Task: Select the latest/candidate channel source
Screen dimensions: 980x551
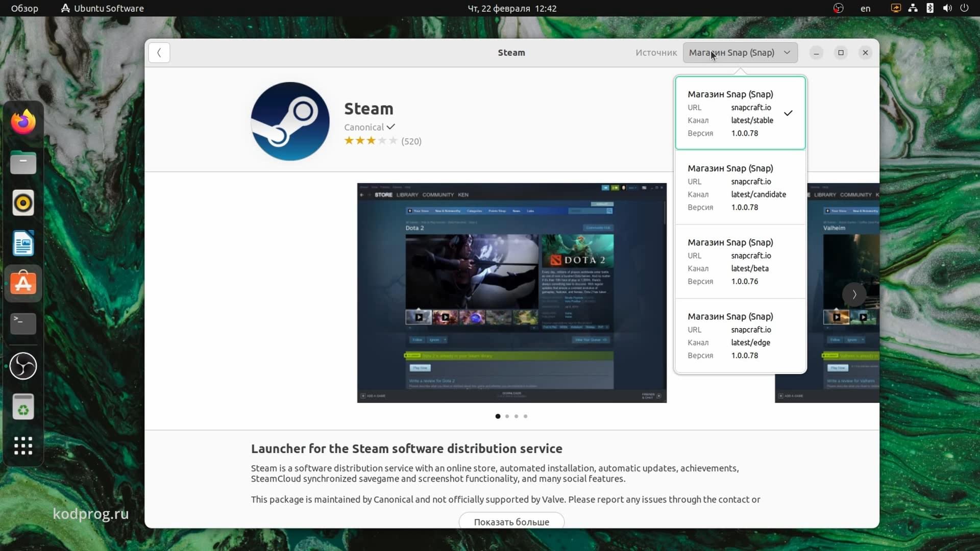Action: (740, 187)
